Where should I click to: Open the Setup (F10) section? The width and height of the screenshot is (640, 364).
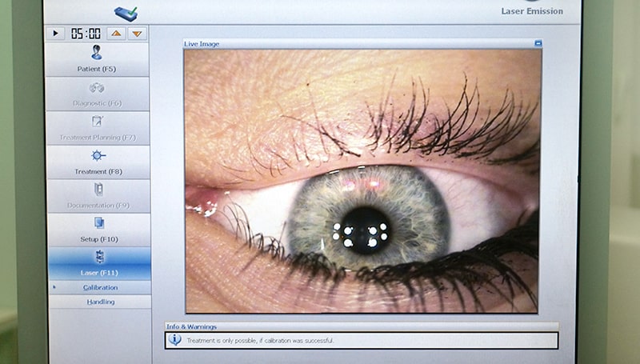(98, 230)
